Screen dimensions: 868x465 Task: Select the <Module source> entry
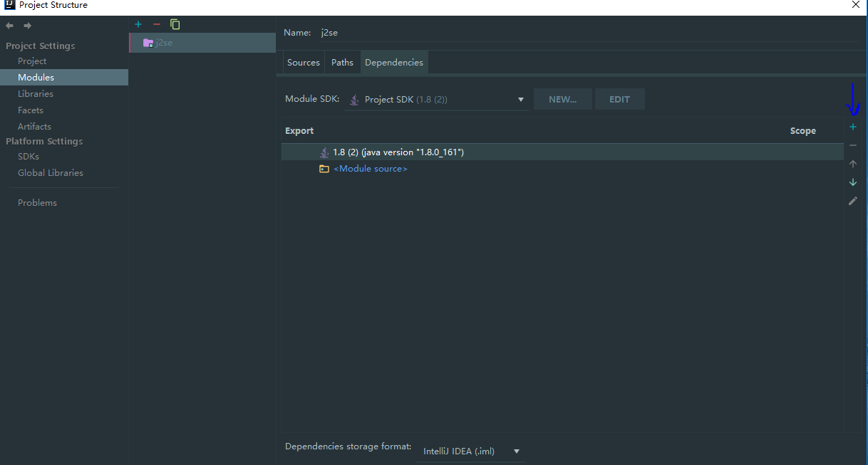point(370,169)
